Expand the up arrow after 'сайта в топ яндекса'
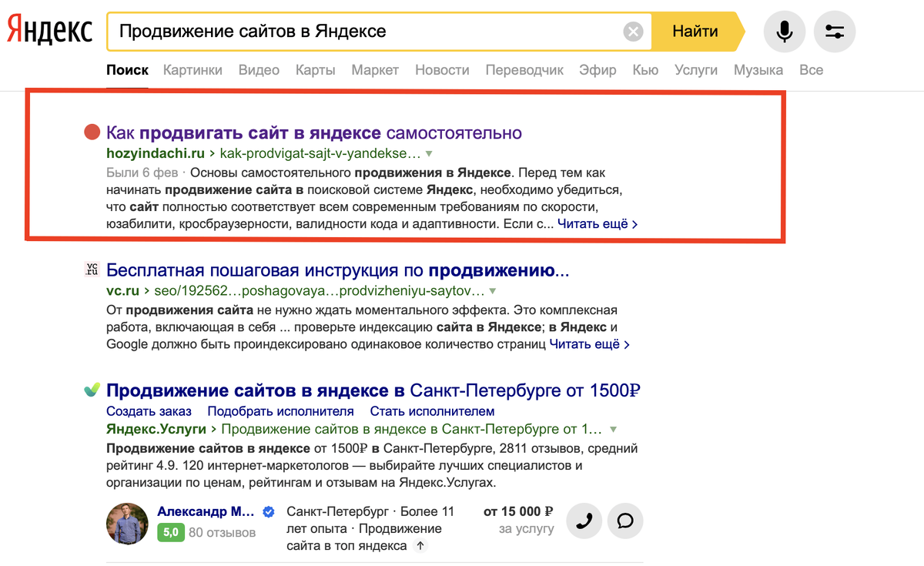 point(420,545)
